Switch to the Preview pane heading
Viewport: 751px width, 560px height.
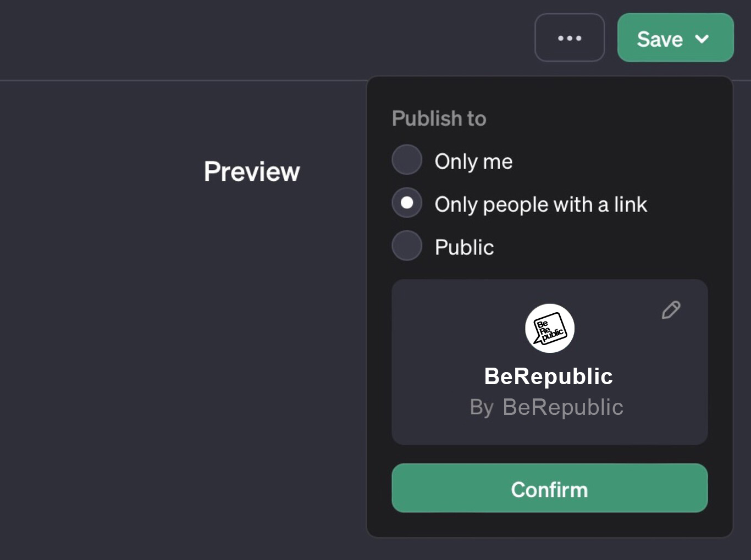252,171
